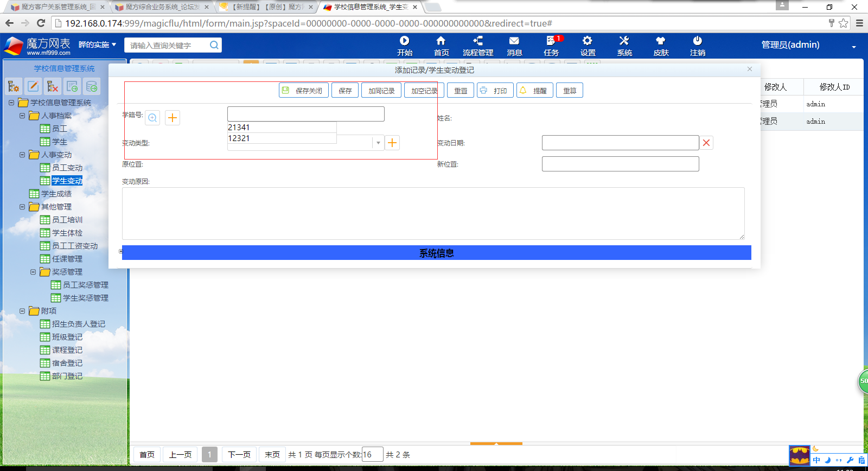This screenshot has width=868, height=471.
Task: Click the form export arrow icon in sidebar
Action: 72,86
